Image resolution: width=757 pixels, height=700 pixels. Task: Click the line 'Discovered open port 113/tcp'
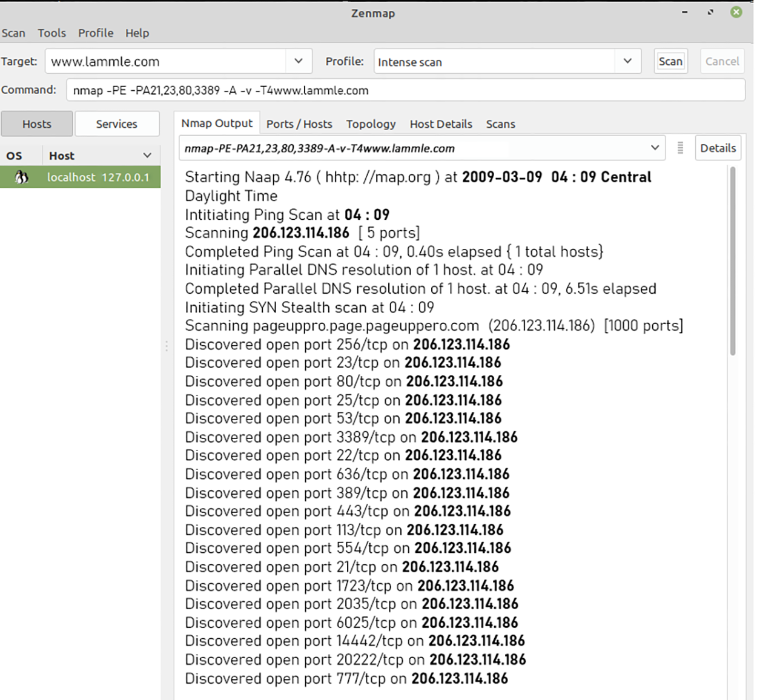345,530
